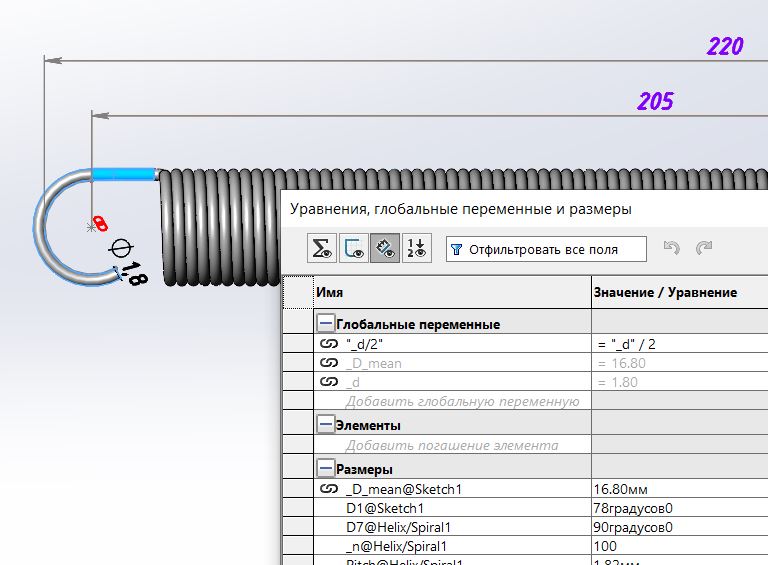Select the Dimension View icon
Screen dimensions: 768x565
(384, 249)
